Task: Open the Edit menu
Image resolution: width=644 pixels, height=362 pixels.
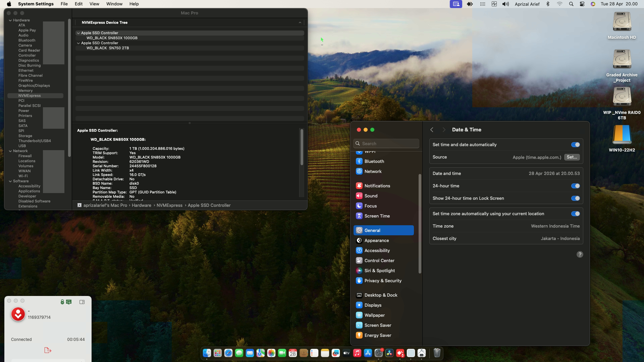Action: 78,4
